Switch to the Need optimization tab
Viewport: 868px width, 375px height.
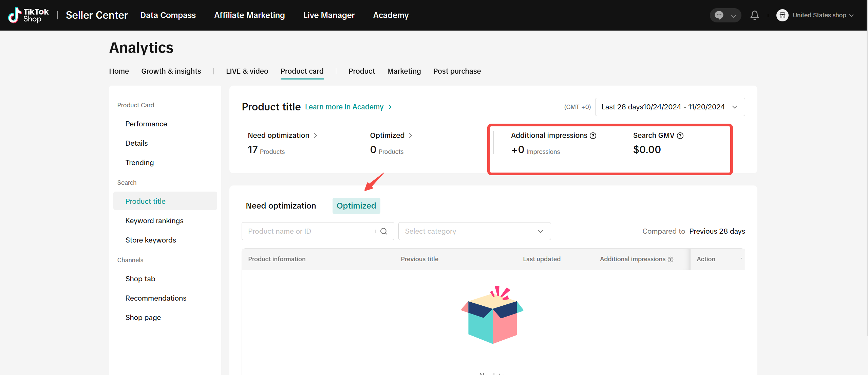(x=281, y=206)
